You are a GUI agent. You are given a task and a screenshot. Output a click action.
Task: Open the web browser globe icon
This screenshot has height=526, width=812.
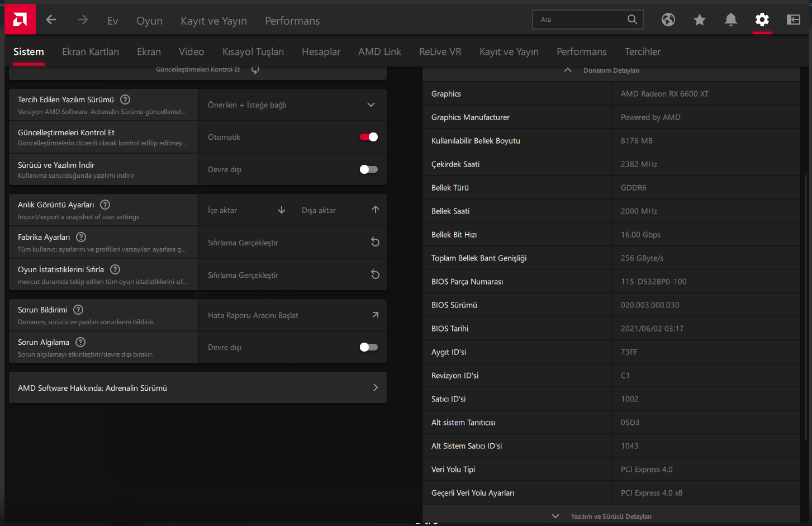point(668,20)
